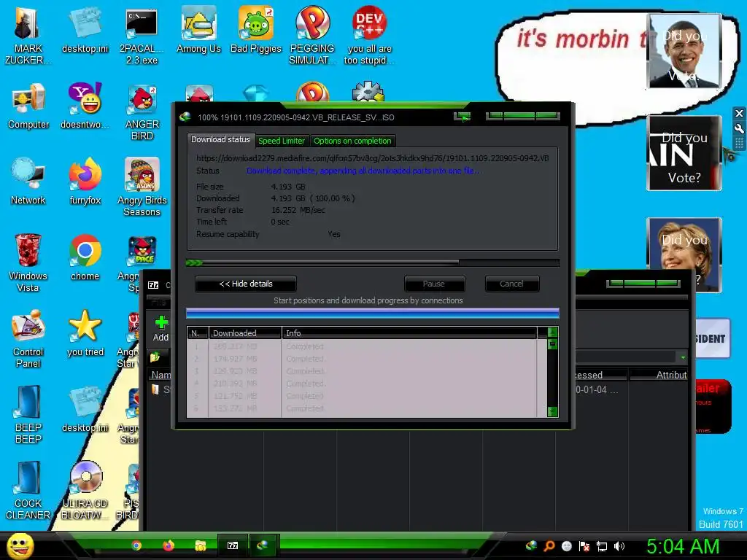Click the Attribut column header in 7-Zip
Image resolution: width=747 pixels, height=560 pixels.
659,376
